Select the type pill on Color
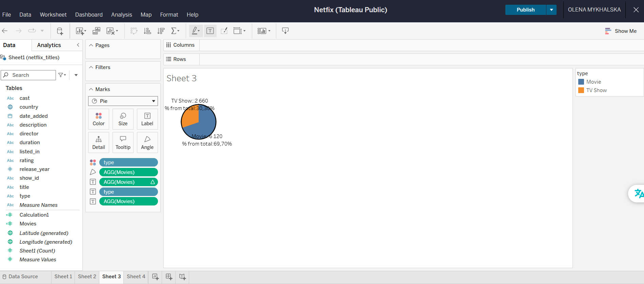644x284 pixels. coord(128,162)
